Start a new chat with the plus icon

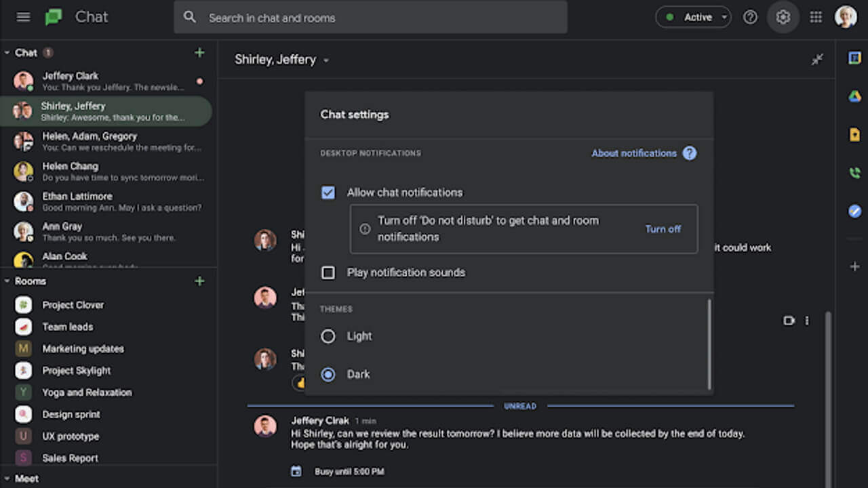(199, 52)
